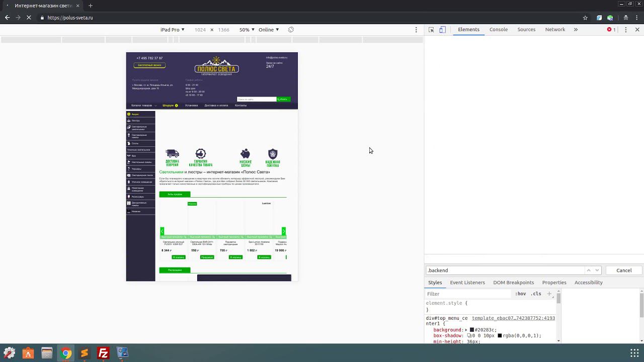Close the DevTools panel
Viewport: 644px width, 362px height.
click(637, 30)
